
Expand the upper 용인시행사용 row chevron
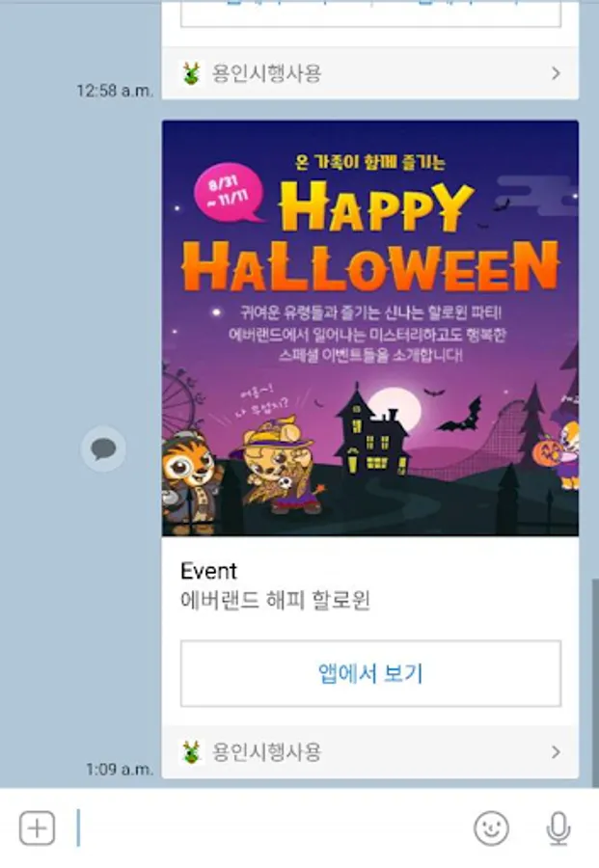click(556, 73)
